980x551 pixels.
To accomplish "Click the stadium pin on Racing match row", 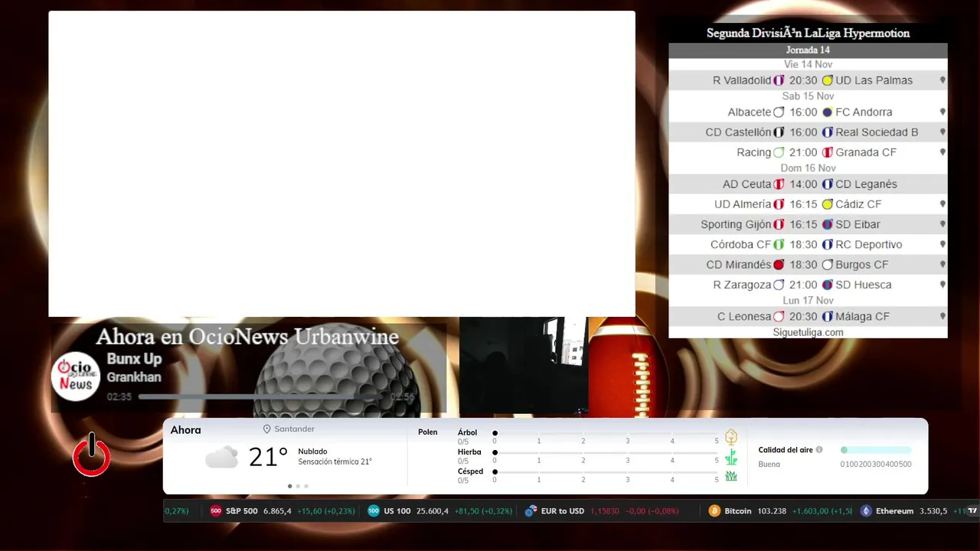I will (x=942, y=152).
